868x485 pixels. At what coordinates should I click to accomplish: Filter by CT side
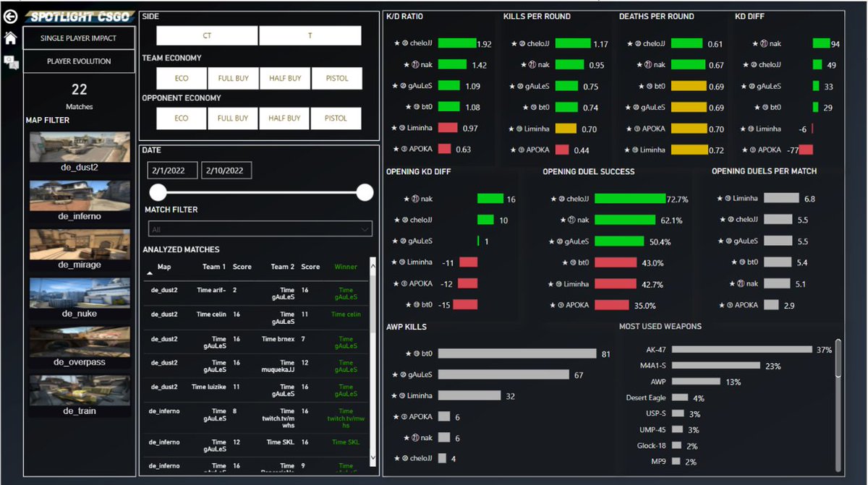coord(207,35)
